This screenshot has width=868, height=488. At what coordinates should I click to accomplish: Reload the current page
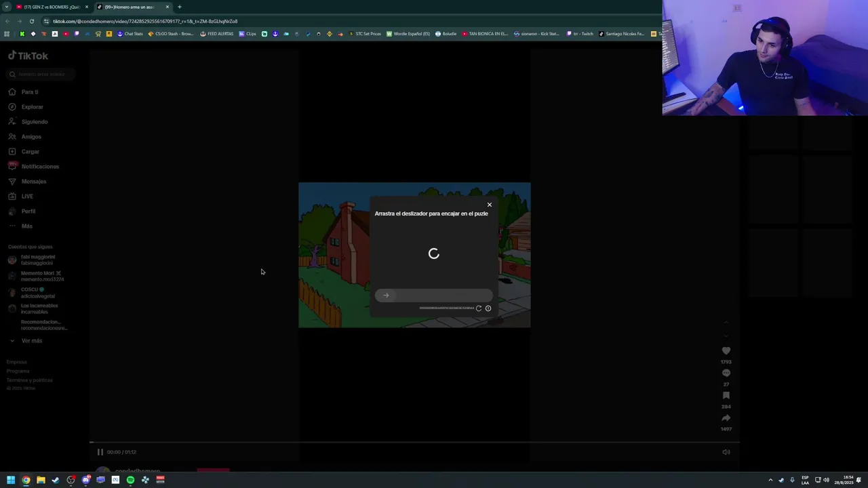pyautogui.click(x=31, y=21)
